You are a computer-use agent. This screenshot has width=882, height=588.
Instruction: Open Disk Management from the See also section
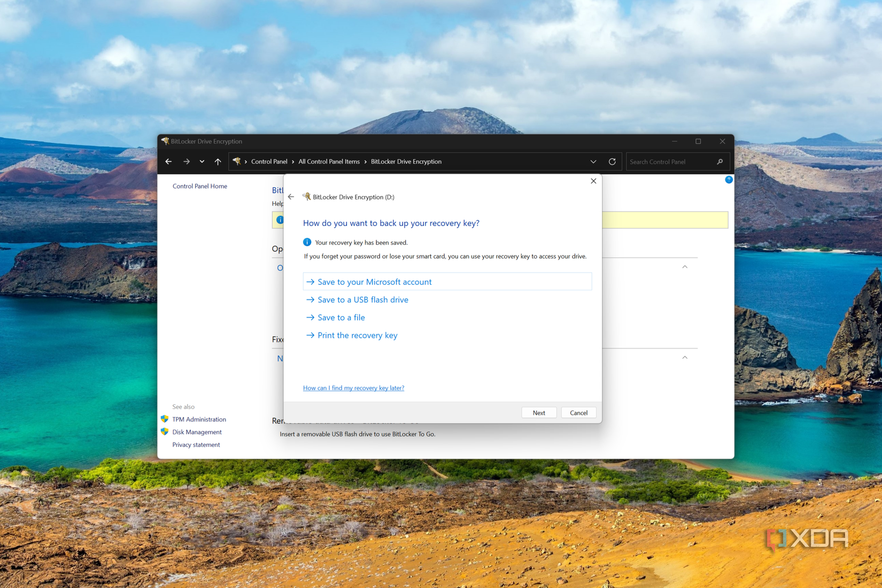(197, 432)
